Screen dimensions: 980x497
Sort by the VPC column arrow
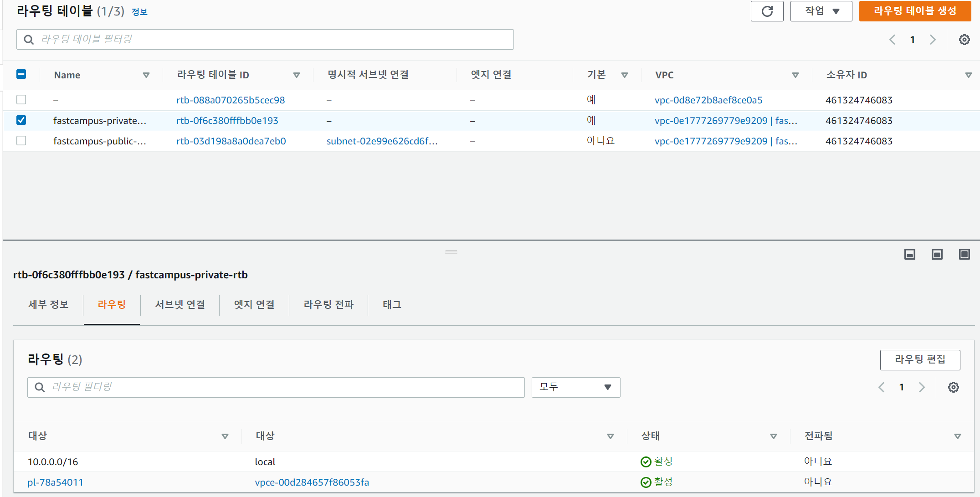[x=795, y=75]
